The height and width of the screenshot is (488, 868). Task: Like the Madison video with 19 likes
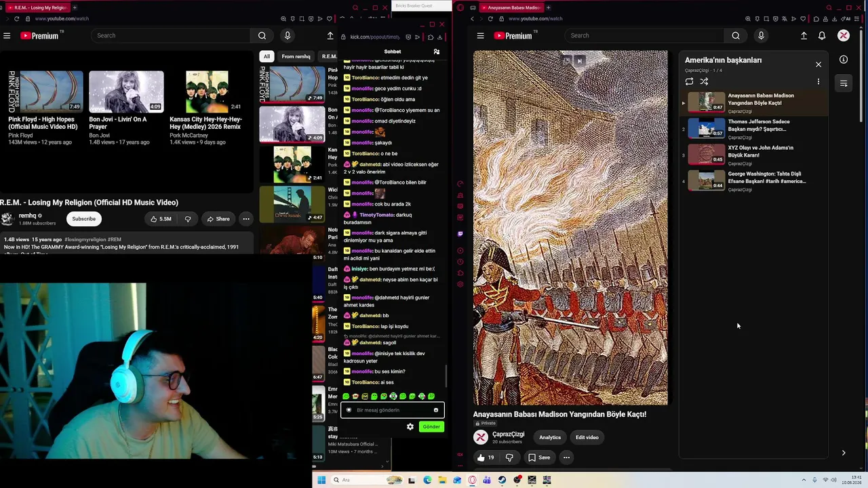click(486, 457)
